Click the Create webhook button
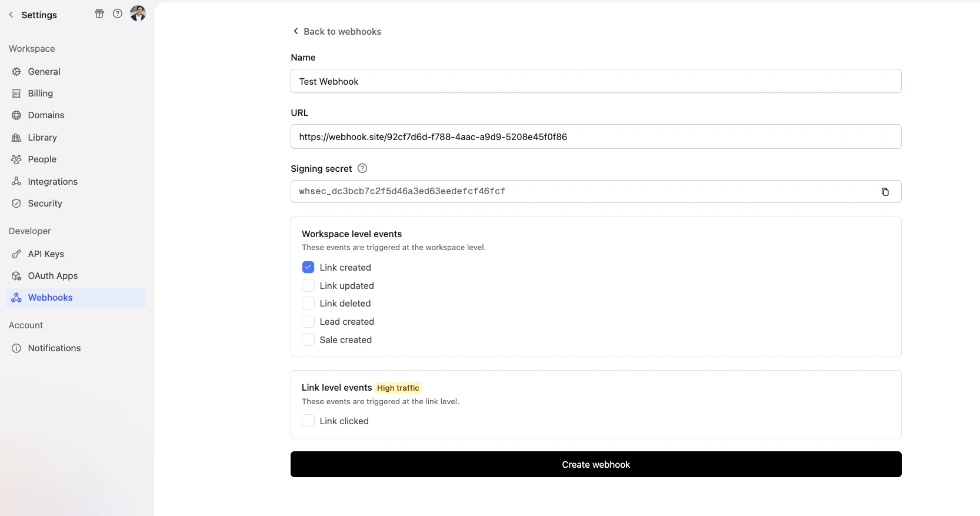The image size is (980, 516). pos(595,464)
